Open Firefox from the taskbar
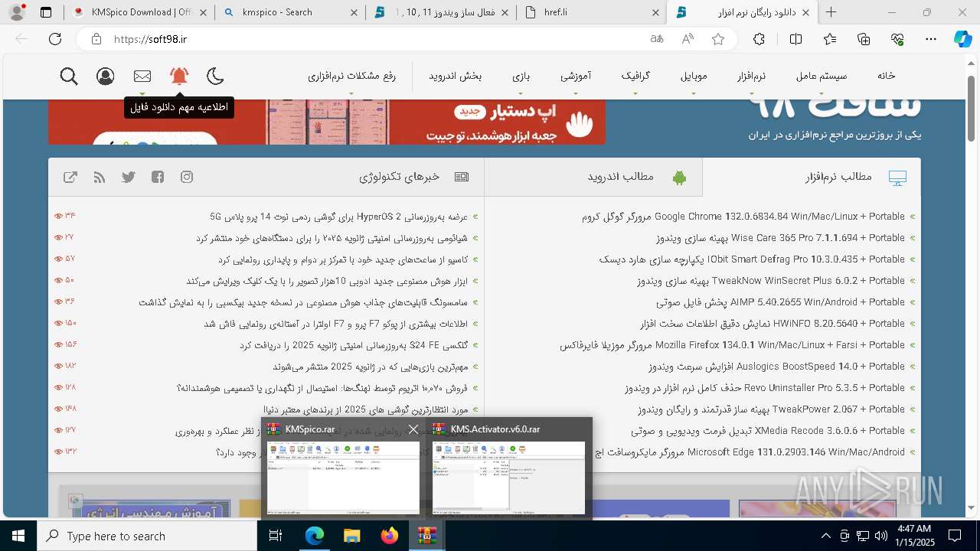Screen dimensions: 980x551 389,536
